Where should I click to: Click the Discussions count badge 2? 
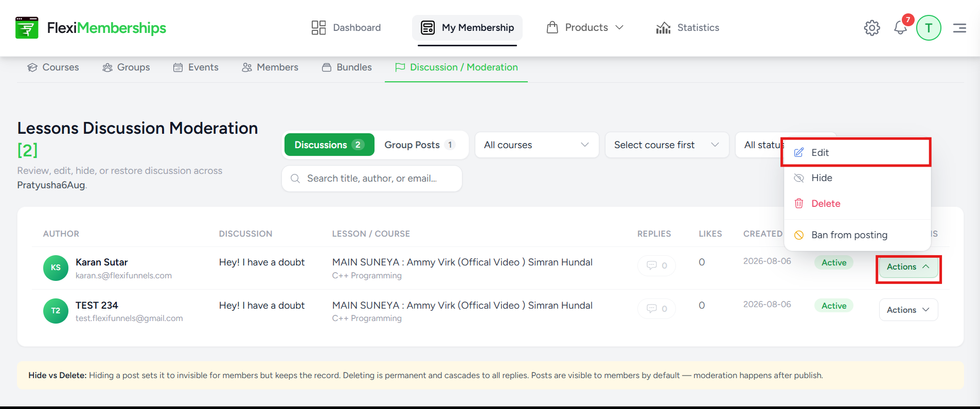click(x=358, y=145)
